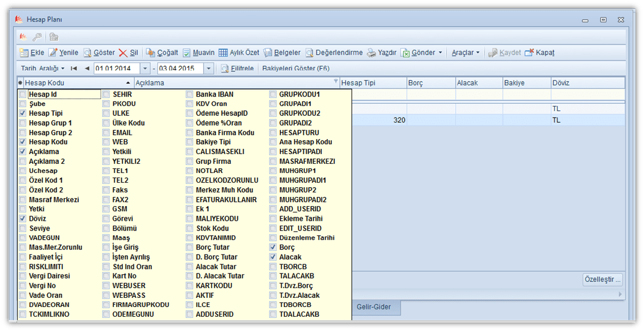Uncheck the Döviz column checkbox

tap(23, 219)
